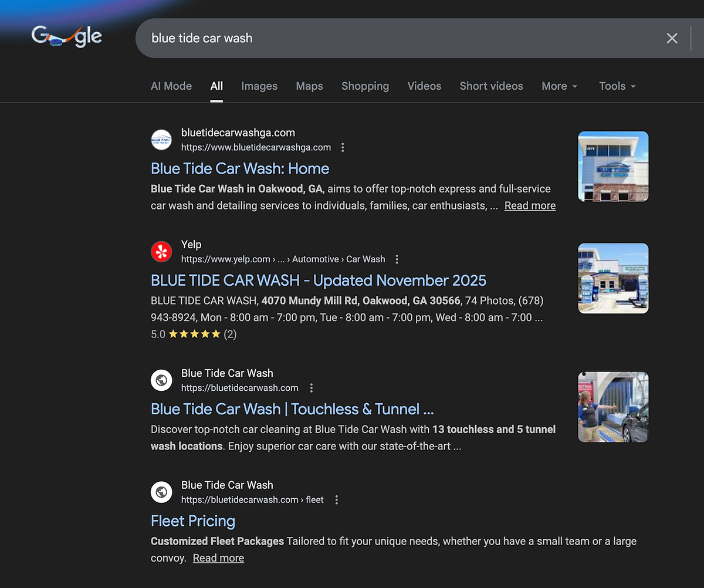The image size is (704, 588).
Task: Click the bluetidecarwashga.com favicon
Action: pyautogui.click(x=161, y=140)
